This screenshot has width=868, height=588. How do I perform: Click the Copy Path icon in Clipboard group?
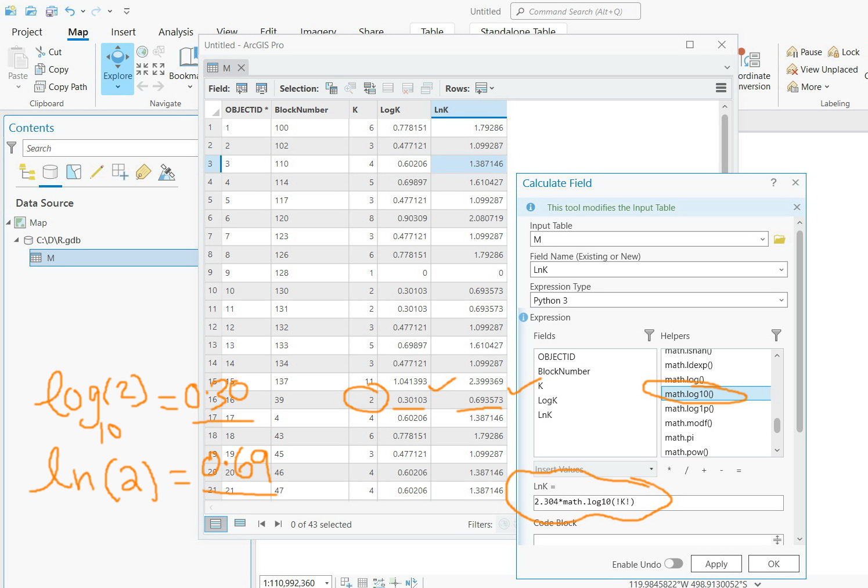(38, 86)
